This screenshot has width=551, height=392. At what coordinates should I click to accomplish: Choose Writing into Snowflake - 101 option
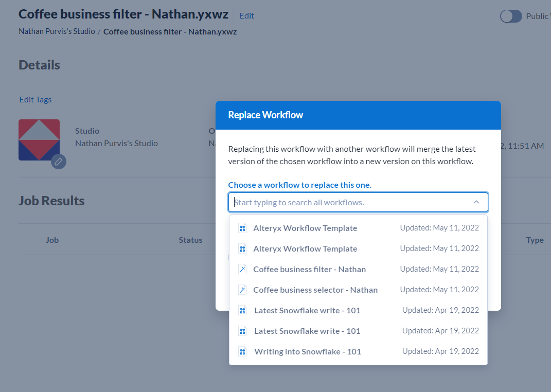(308, 352)
